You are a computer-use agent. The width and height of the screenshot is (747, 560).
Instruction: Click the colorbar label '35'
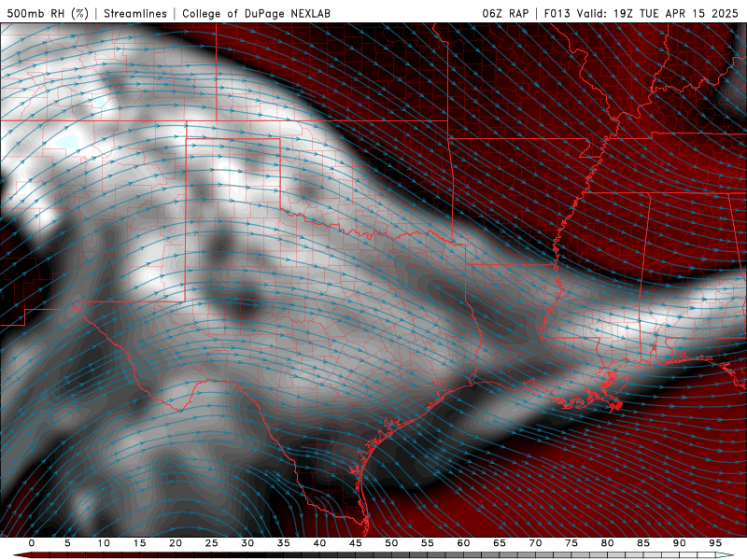tap(284, 543)
